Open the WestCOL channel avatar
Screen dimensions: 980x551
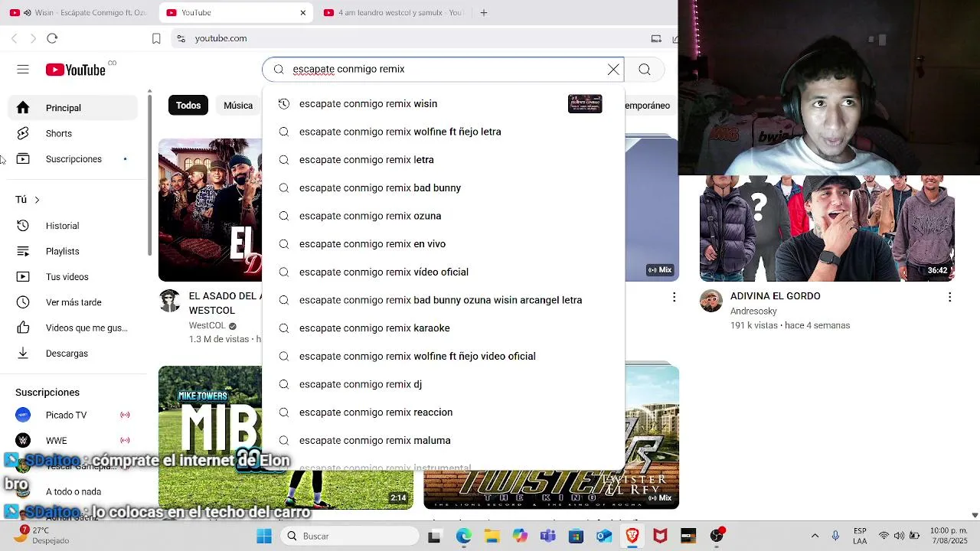tap(170, 301)
